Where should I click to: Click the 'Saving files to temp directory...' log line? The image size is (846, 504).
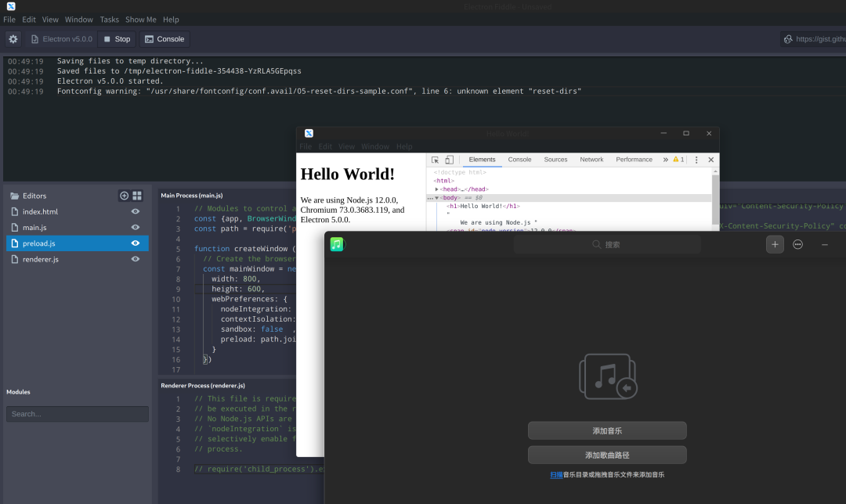pos(130,61)
